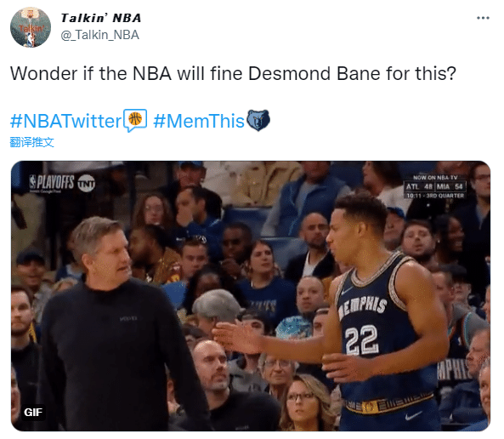Image resolution: width=504 pixels, height=439 pixels.
Task: Open the #NBATwitter hashtag
Action: tap(66, 121)
